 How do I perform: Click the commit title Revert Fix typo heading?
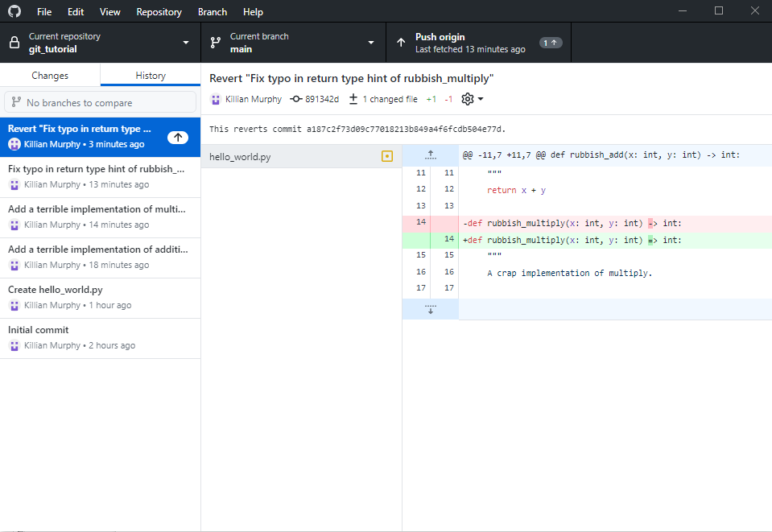(352, 78)
